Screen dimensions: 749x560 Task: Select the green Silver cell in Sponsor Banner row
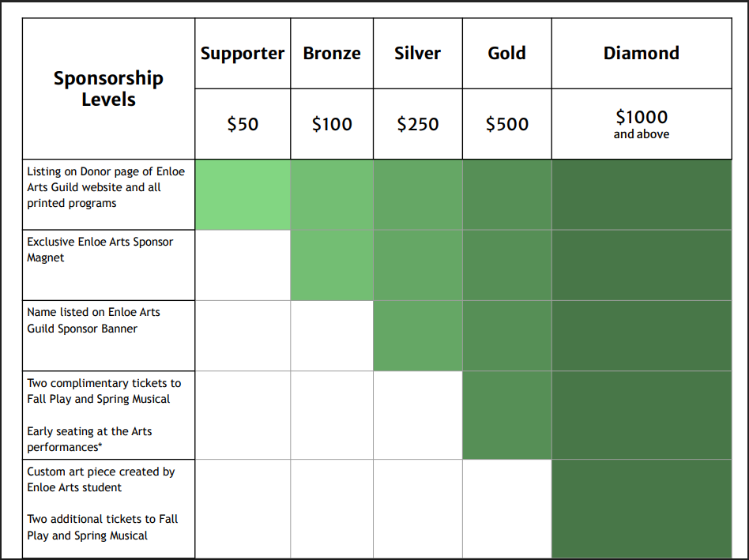417,335
